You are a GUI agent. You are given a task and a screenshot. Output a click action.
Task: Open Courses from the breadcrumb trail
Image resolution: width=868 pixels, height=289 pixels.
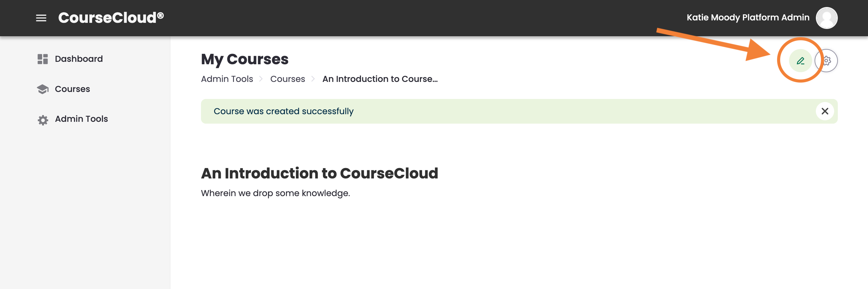[287, 79]
